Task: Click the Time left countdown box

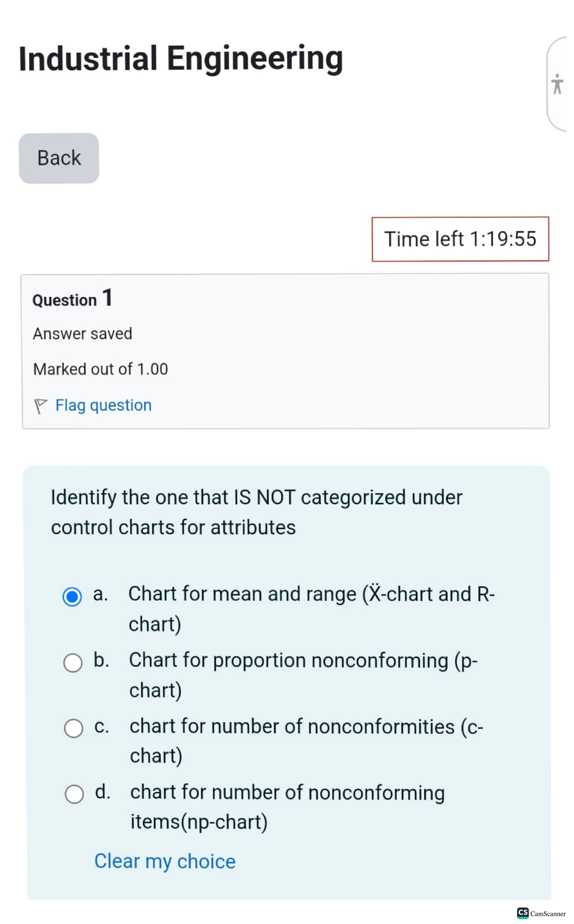Action: [x=460, y=239]
